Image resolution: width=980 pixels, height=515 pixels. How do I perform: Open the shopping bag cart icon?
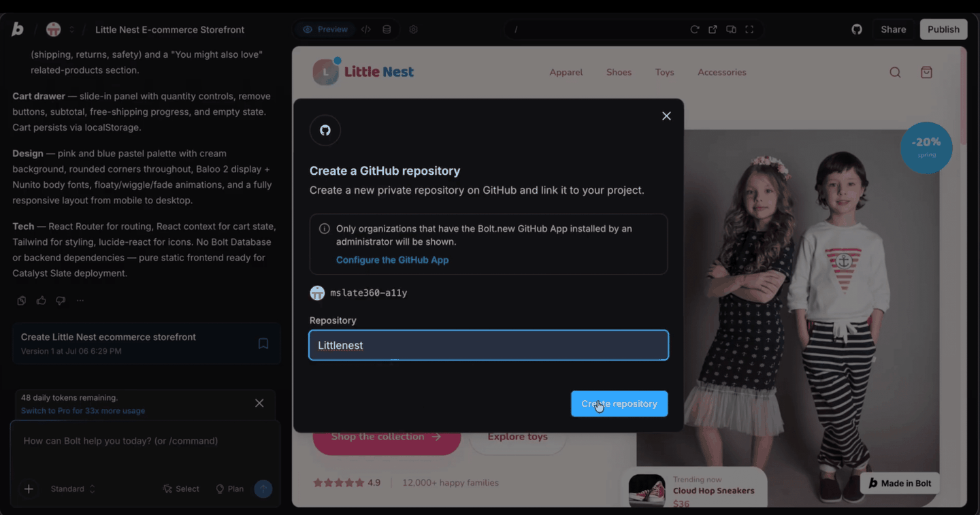click(x=926, y=73)
